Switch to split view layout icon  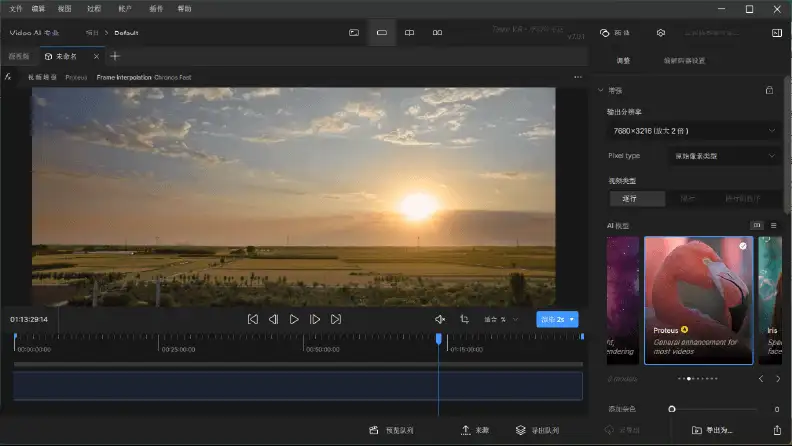click(410, 33)
